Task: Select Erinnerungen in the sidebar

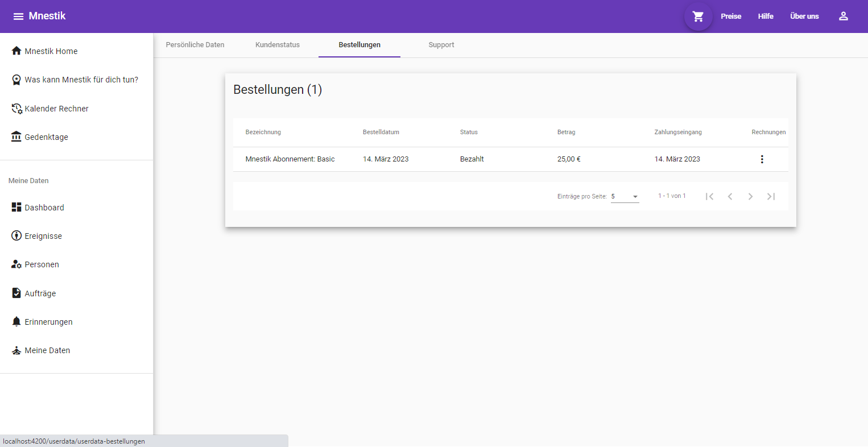Action: (48, 322)
